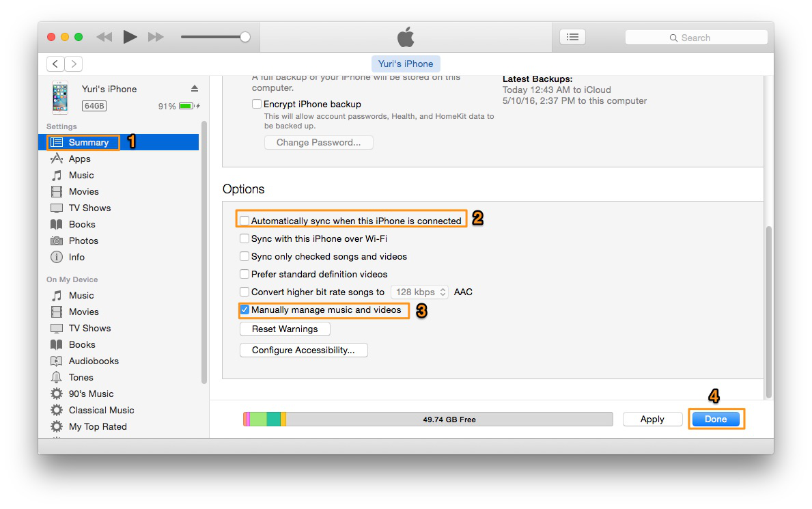The image size is (812, 509).
Task: Go back with the left arrow button
Action: tap(55, 64)
